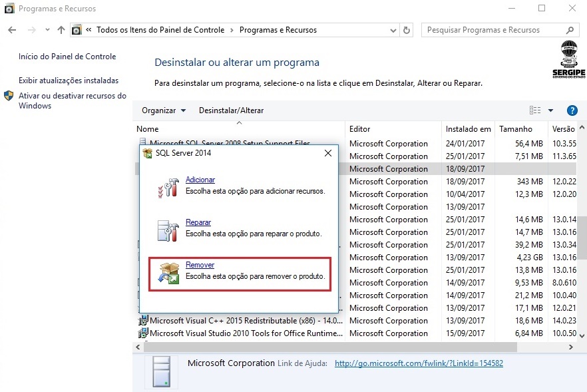Image resolution: width=587 pixels, height=392 pixels.
Task: Click the view options layout icon
Action: [535, 110]
